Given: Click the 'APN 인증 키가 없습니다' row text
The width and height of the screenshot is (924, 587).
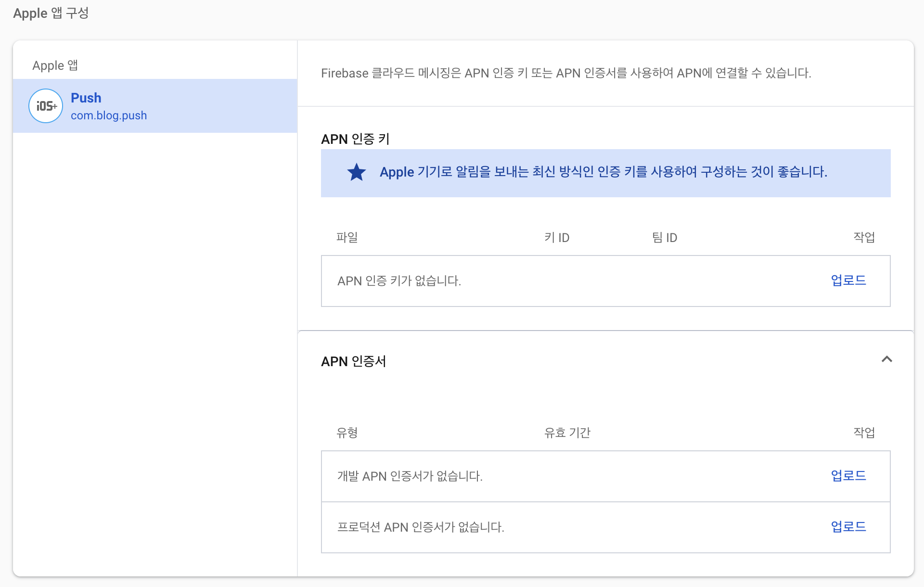Looking at the screenshot, I should coord(399,281).
